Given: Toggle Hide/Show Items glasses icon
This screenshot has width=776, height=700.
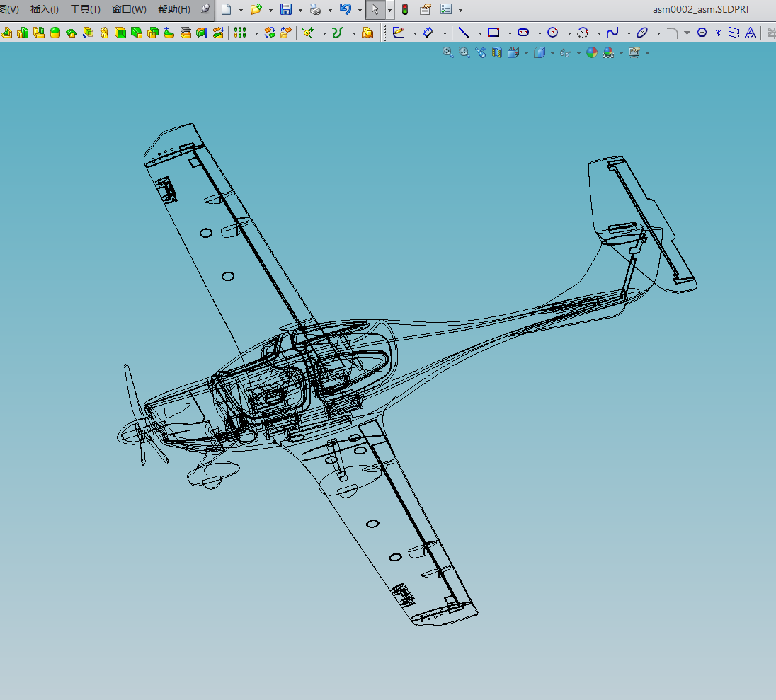Looking at the screenshot, I should [x=565, y=52].
